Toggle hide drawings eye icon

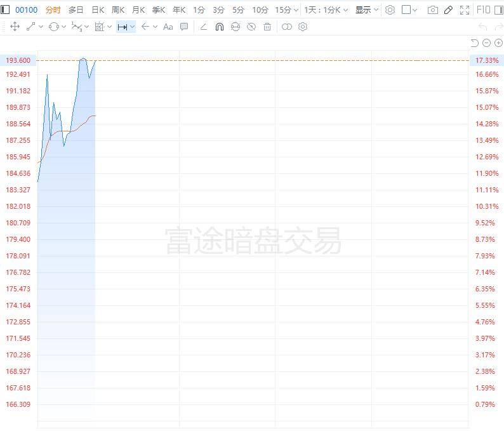pos(251,27)
